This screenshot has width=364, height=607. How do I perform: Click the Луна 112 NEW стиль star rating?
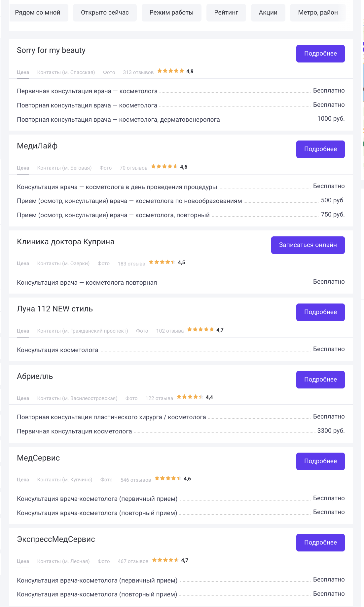200,329
